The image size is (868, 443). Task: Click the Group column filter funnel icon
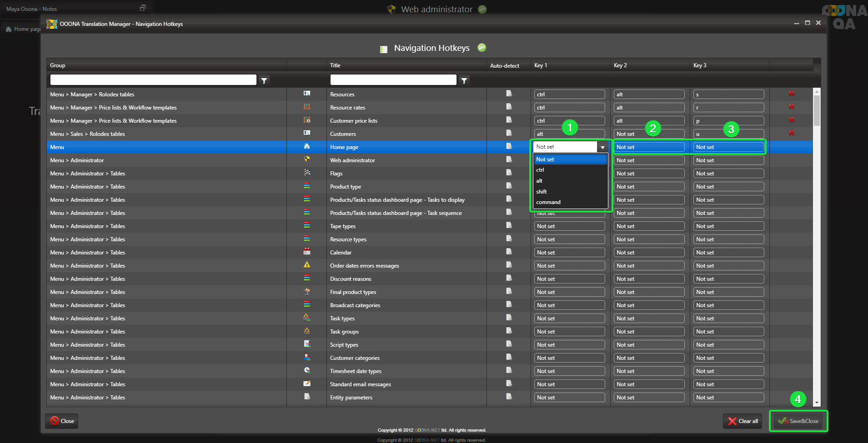click(264, 80)
